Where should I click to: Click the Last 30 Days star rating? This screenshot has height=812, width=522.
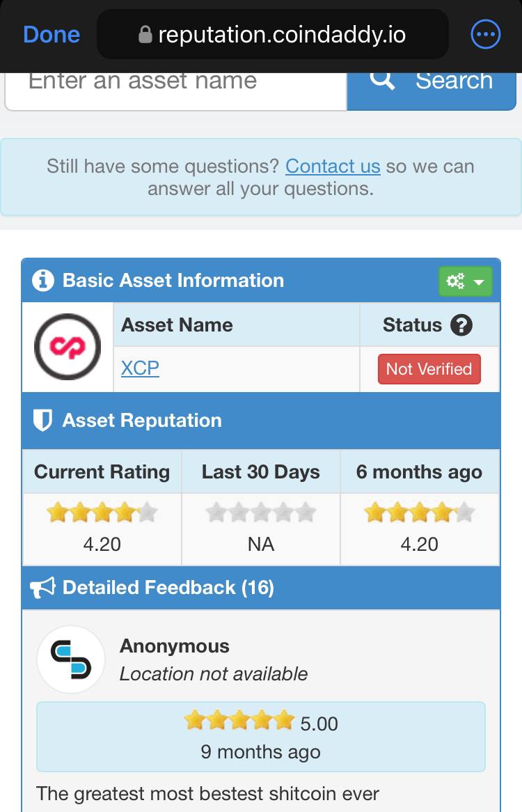261,513
